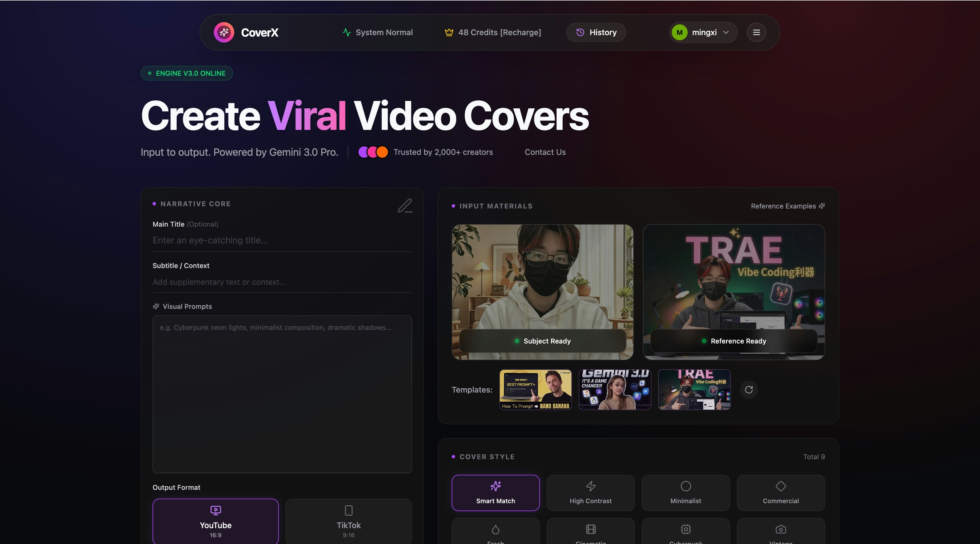Open the History page

pos(596,32)
